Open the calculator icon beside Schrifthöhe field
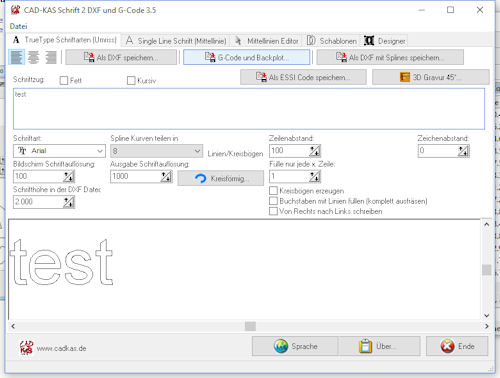This screenshot has width=500, height=378. pos(69,202)
